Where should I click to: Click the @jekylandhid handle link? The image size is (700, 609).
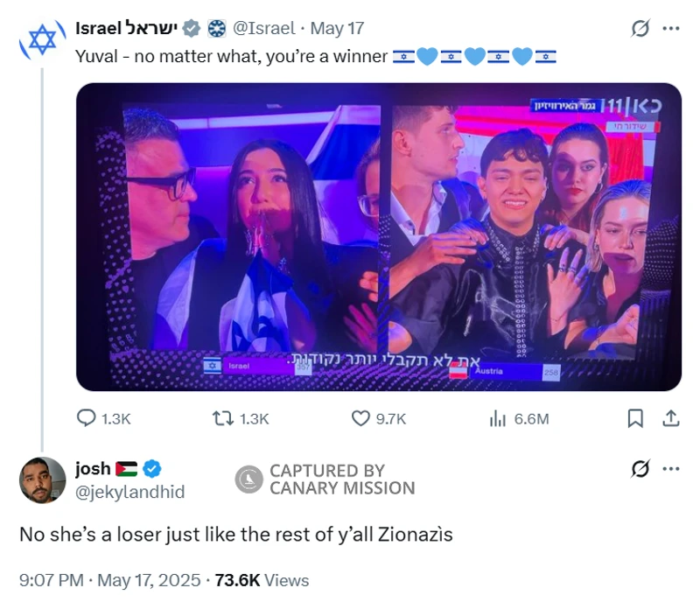click(x=130, y=492)
